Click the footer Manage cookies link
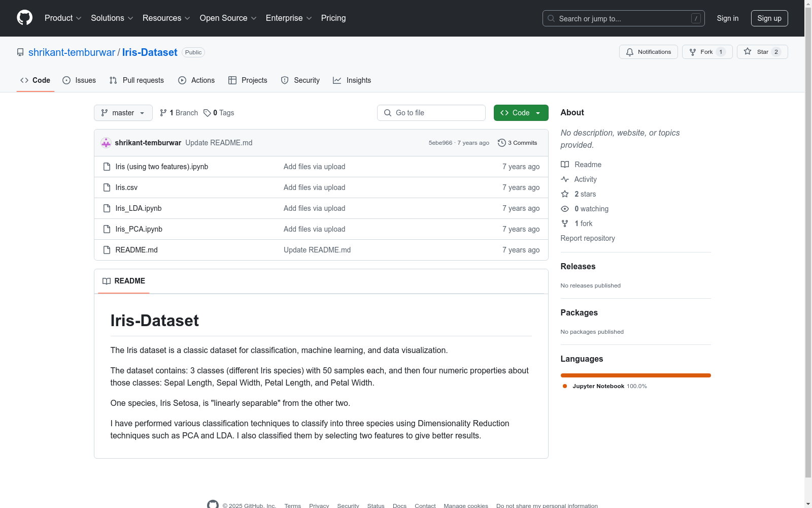812x508 pixels. (466, 505)
